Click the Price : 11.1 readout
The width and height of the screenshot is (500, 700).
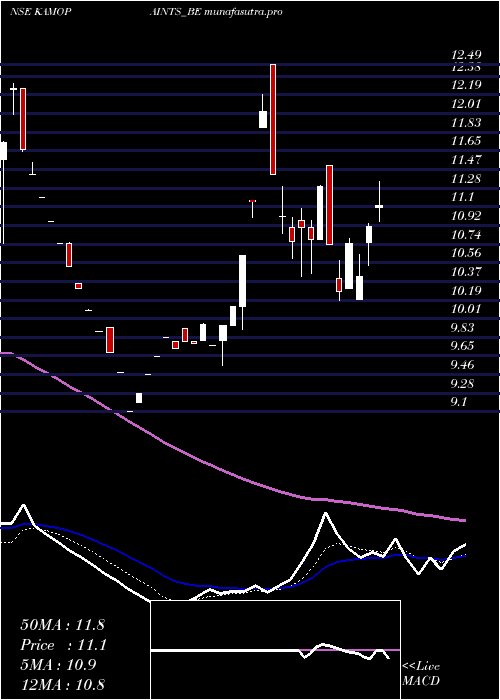[x=62, y=645]
